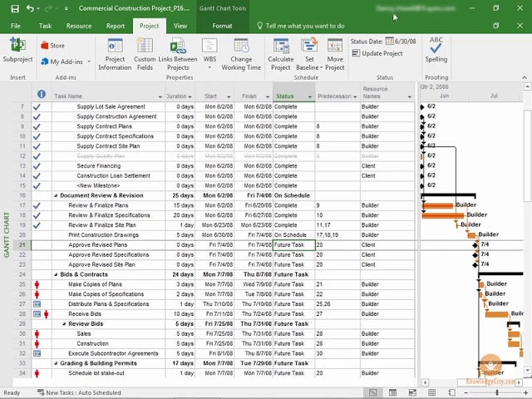
Task: Open Project Information dialog
Action: [115, 54]
